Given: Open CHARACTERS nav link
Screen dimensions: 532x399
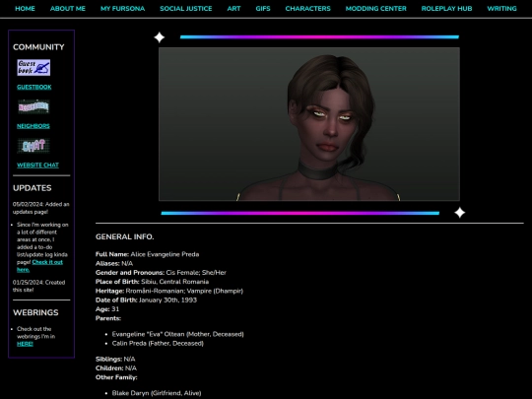Looking at the screenshot, I should pos(307,9).
